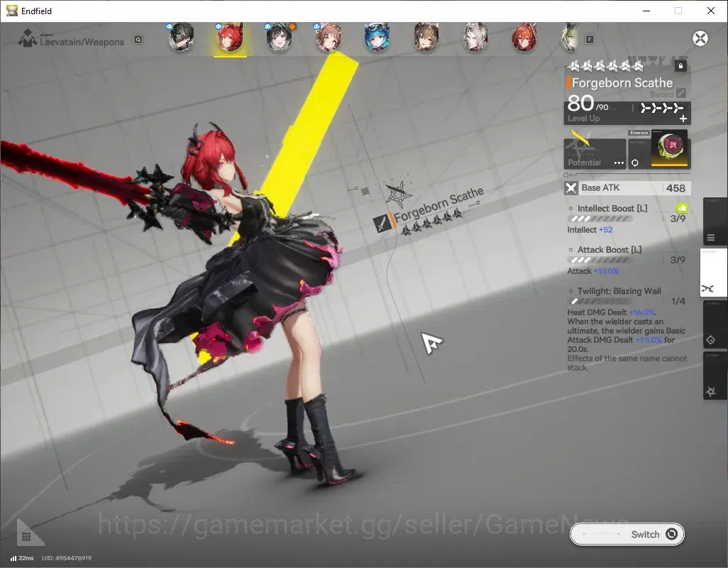
Task: Click the Forgeborn Scathe weapon name heading
Action: pos(622,83)
